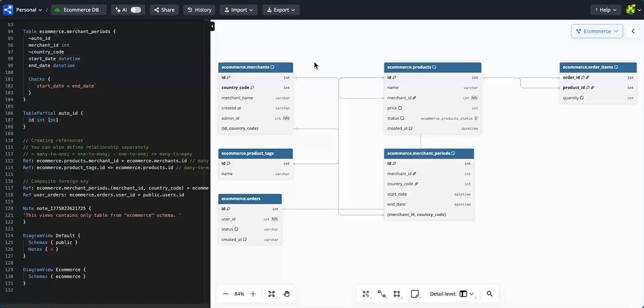Image resolution: width=644 pixels, height=308 pixels.
Task: Click the auto-arrange layout icon
Action: (x=365, y=294)
